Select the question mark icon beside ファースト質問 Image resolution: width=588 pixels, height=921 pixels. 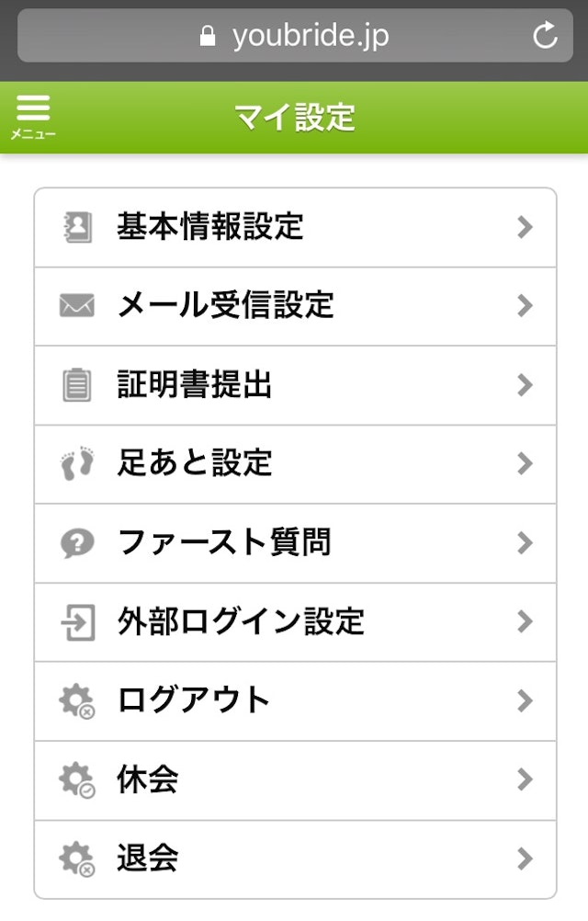78,542
